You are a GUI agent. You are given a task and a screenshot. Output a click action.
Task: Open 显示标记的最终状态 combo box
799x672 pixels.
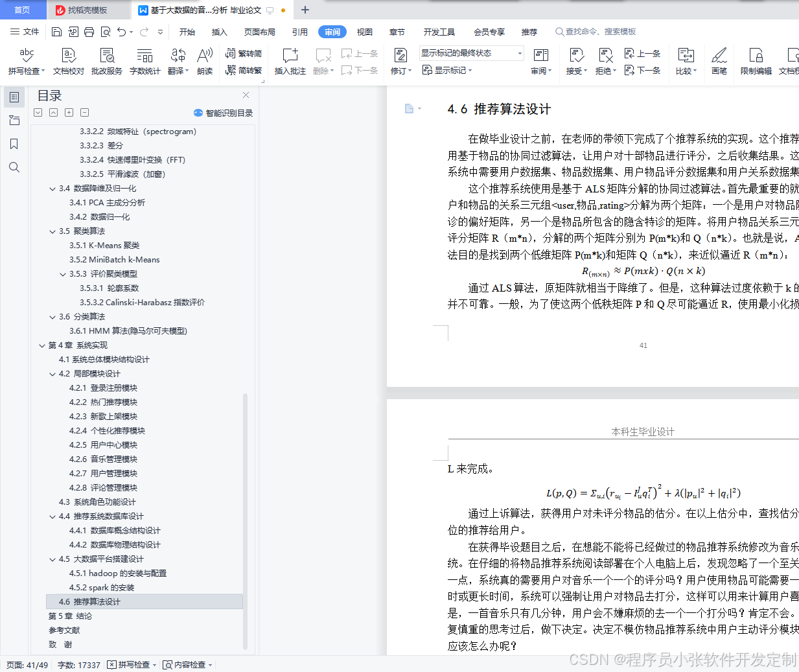(x=471, y=53)
